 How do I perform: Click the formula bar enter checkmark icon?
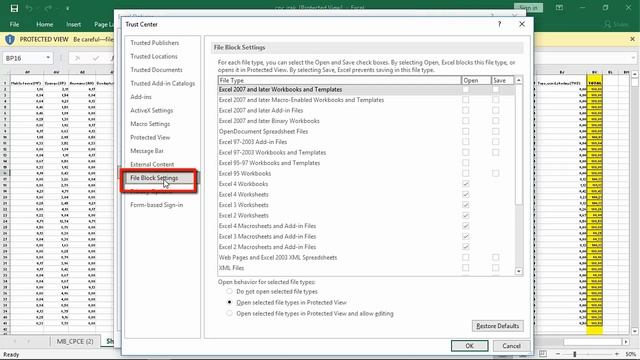coord(96,58)
